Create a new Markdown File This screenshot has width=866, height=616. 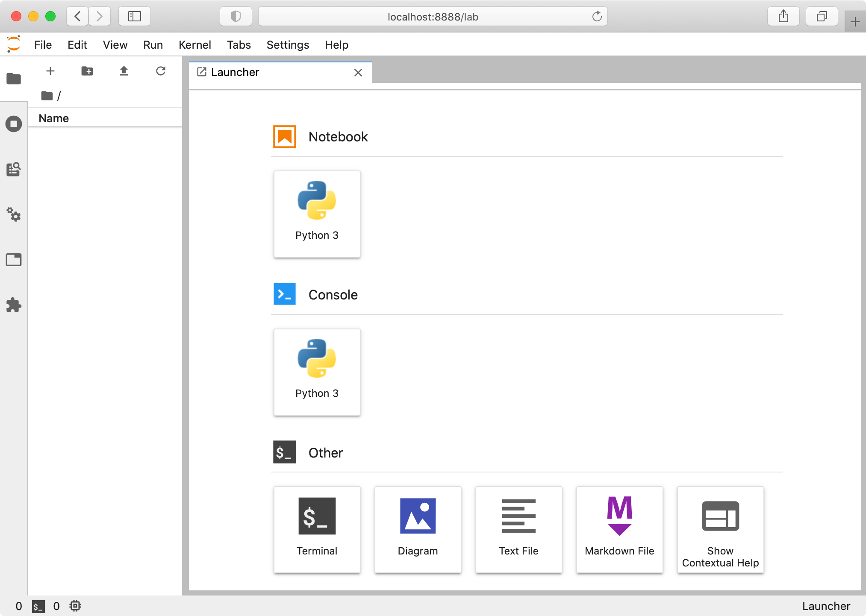619,529
